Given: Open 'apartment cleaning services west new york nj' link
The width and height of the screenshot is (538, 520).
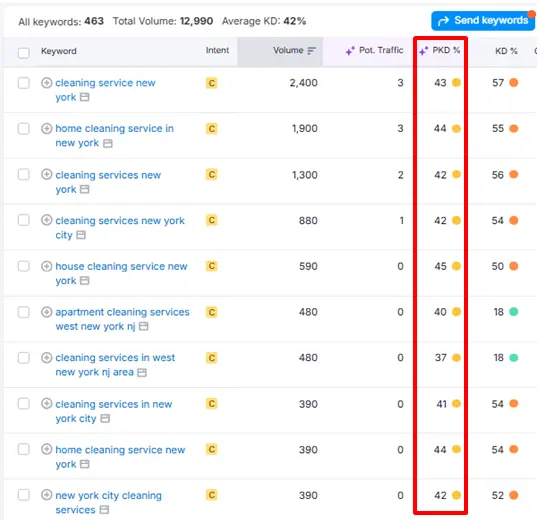Looking at the screenshot, I should pos(122,319).
